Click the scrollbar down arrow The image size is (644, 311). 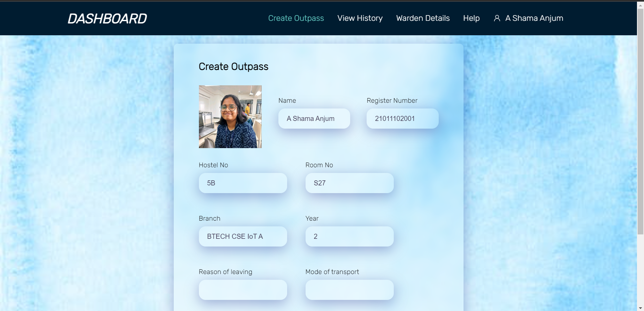pyautogui.click(x=640, y=307)
